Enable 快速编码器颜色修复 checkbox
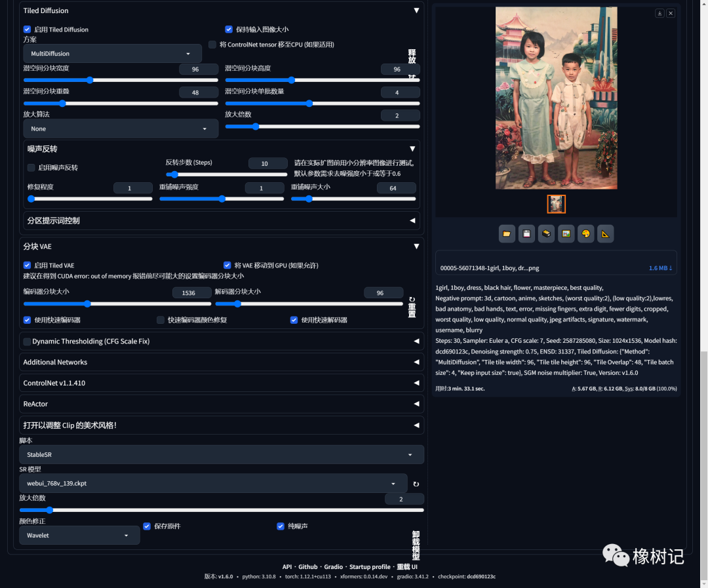Screen dimensions: 708x588 tap(161, 320)
